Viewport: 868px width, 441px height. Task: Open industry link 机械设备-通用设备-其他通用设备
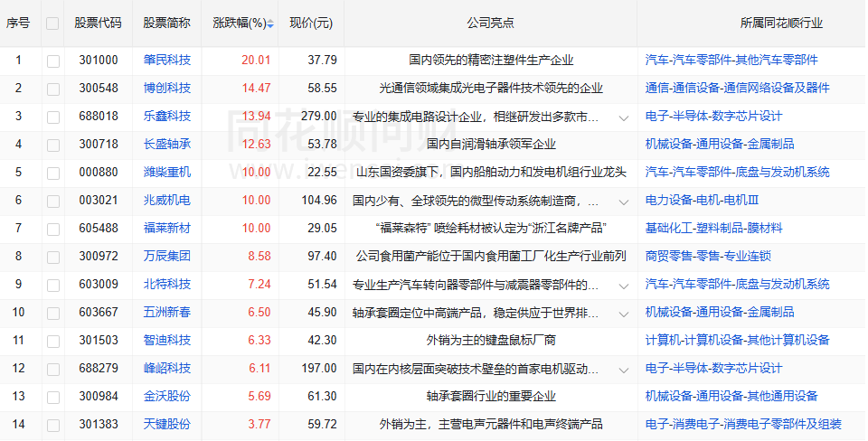(731, 396)
